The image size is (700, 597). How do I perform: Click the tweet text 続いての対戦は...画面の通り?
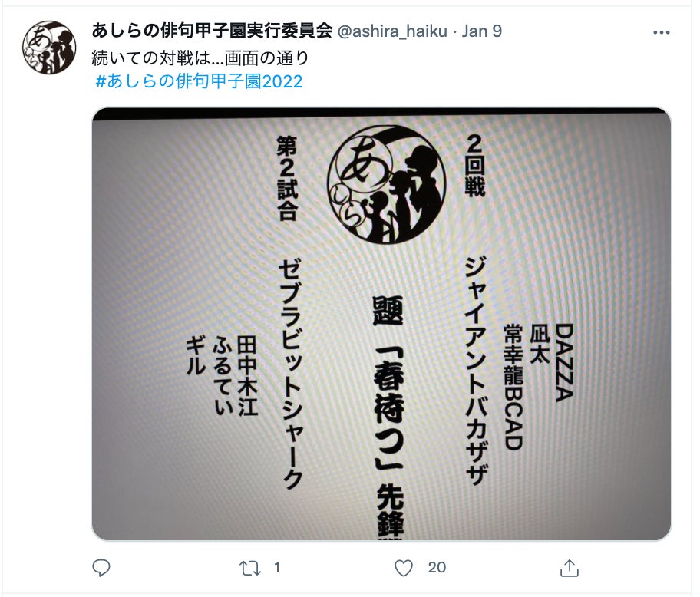(x=200, y=58)
